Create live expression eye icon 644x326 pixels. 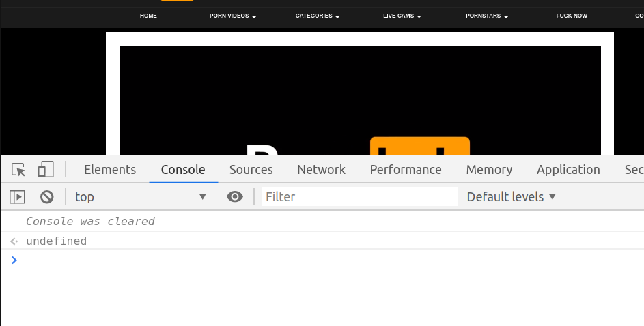click(235, 197)
